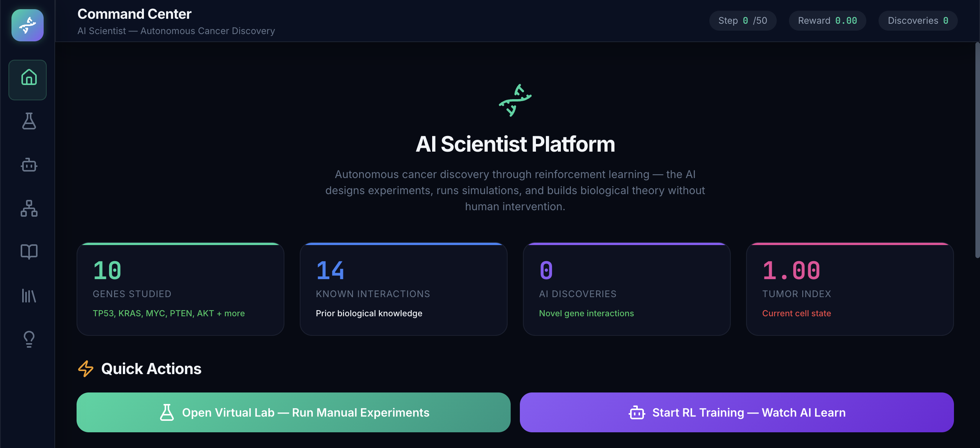This screenshot has width=980, height=448.
Task: Open Virtual Lab — Run Manual Experiments
Action: (x=293, y=412)
